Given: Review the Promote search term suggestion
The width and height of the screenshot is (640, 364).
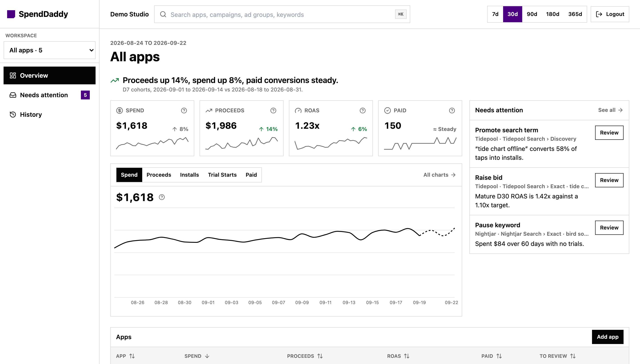Looking at the screenshot, I should point(609,133).
